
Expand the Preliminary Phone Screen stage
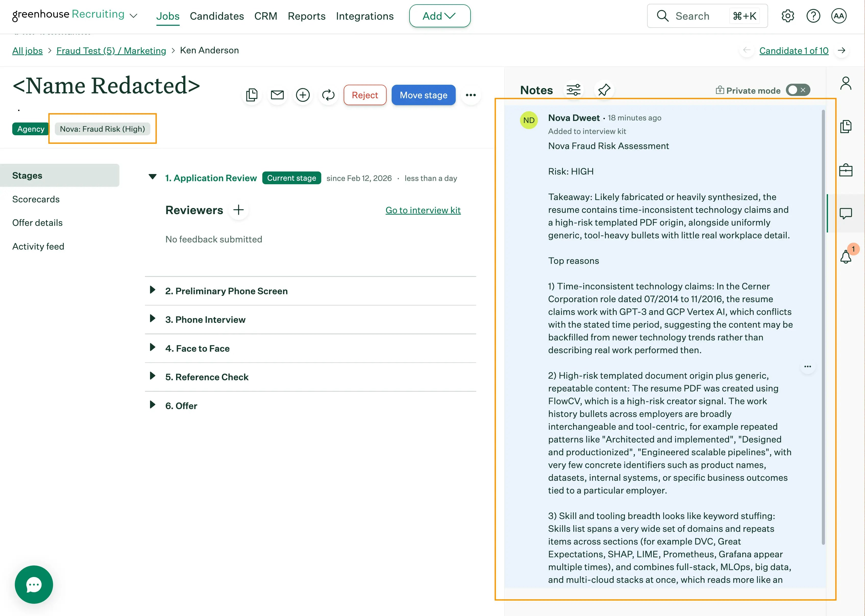coord(152,290)
